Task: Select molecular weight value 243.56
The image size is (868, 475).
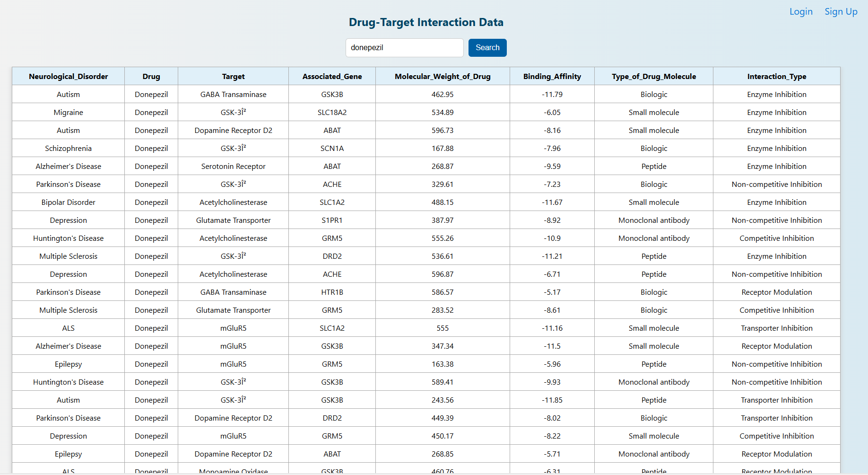Action: coord(443,400)
